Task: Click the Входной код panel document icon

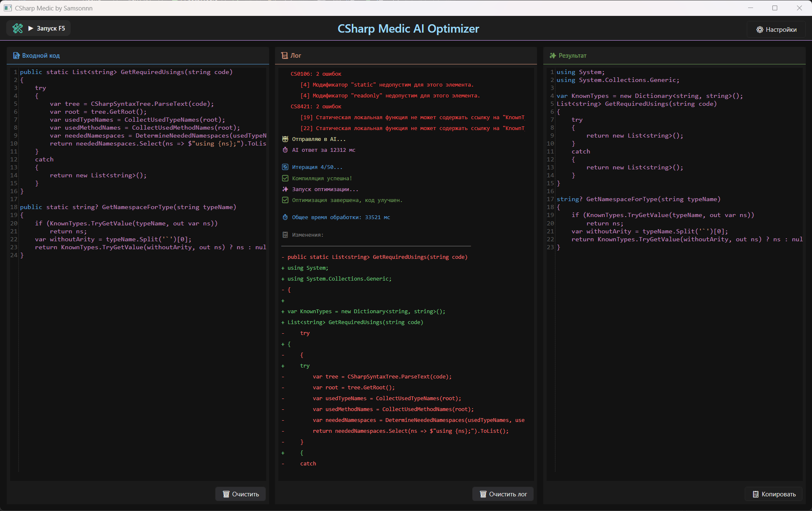Action: point(16,56)
